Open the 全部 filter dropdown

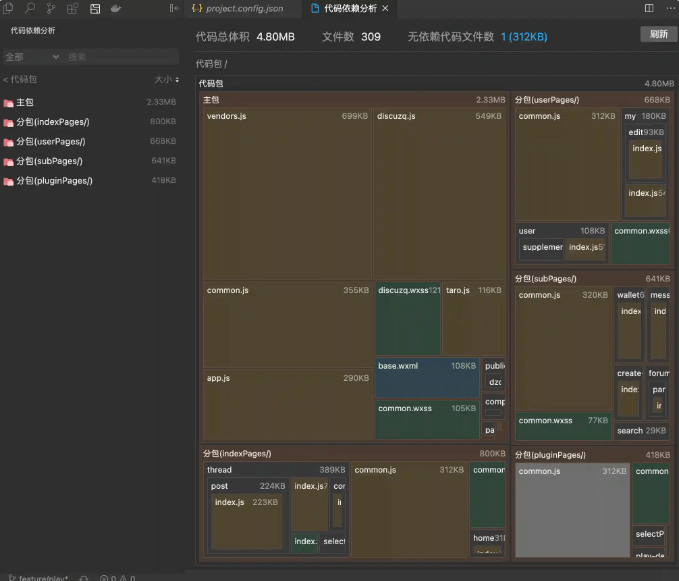point(32,57)
